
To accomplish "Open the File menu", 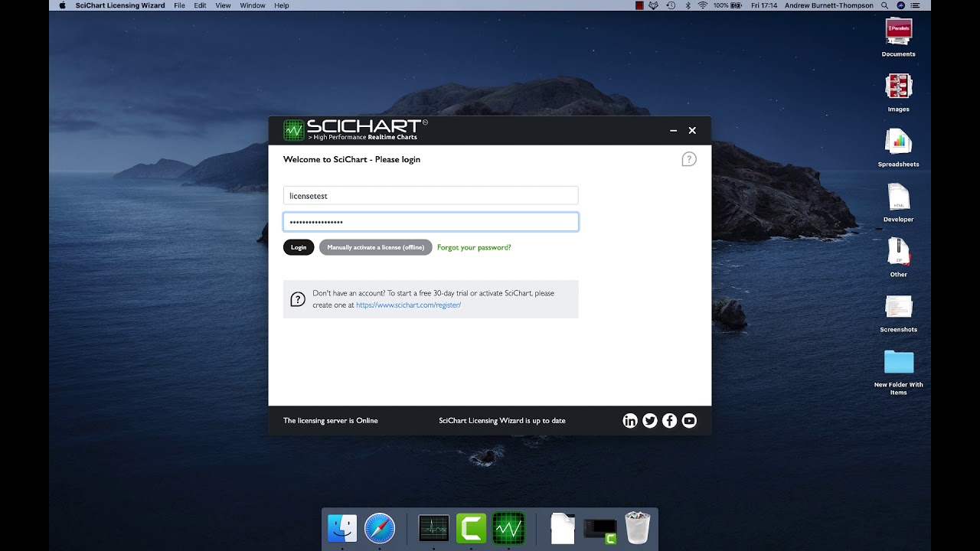I will (x=179, y=5).
